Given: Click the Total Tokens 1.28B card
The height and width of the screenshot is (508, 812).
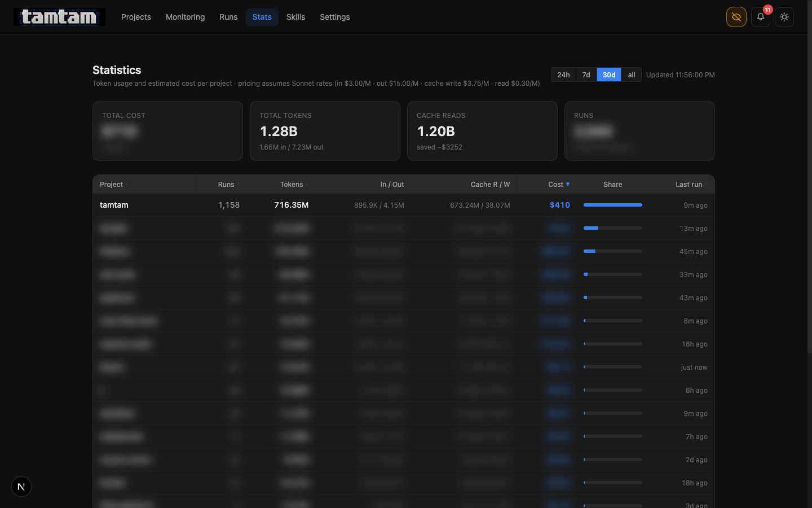Looking at the screenshot, I should [325, 131].
